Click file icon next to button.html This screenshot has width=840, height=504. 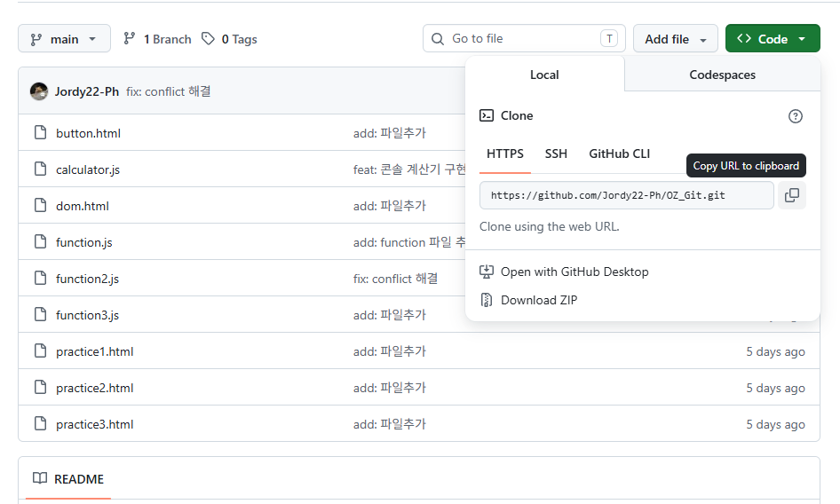pos(40,132)
